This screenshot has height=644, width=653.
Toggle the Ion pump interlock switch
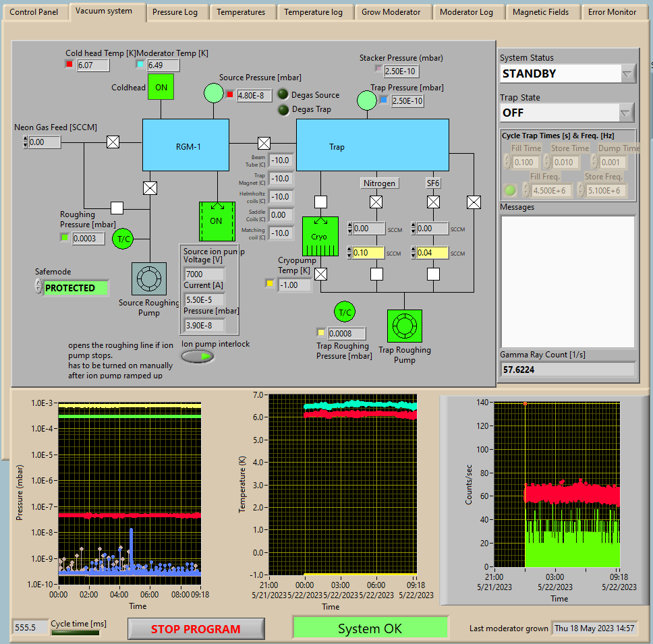coord(198,356)
